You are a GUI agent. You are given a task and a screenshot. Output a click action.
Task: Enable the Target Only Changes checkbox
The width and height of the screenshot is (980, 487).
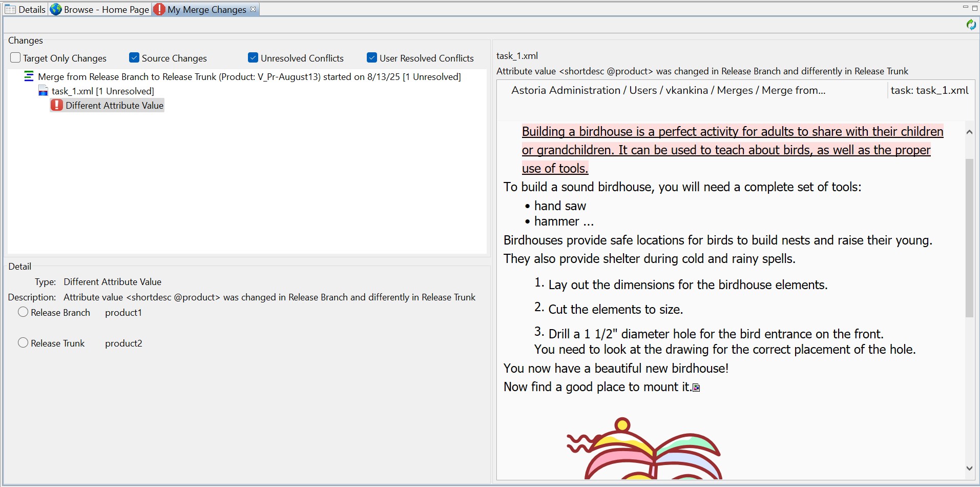pos(16,58)
